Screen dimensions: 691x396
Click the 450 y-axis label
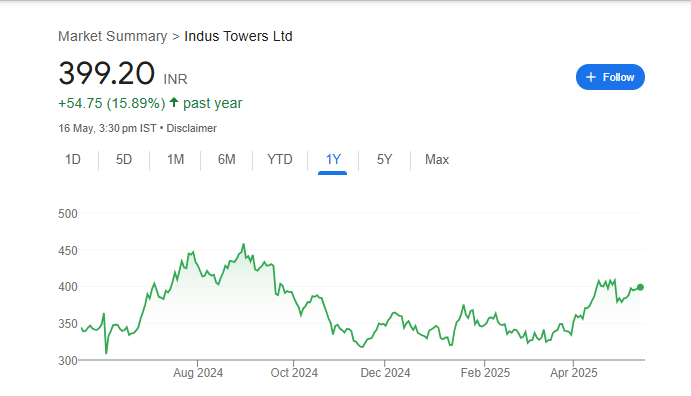tap(68, 251)
